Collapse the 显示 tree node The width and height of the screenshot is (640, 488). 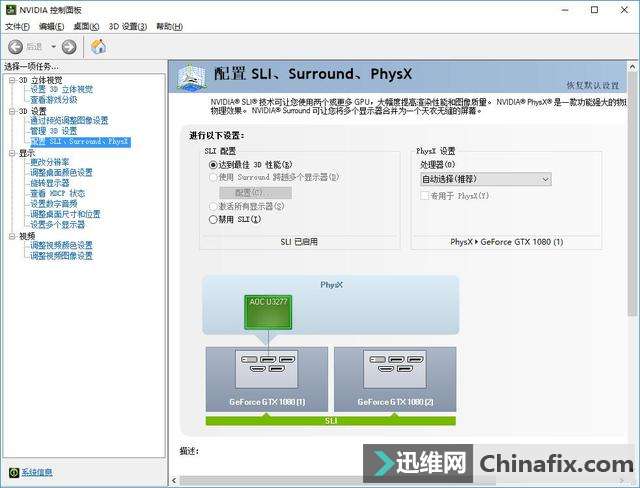click(x=12, y=153)
